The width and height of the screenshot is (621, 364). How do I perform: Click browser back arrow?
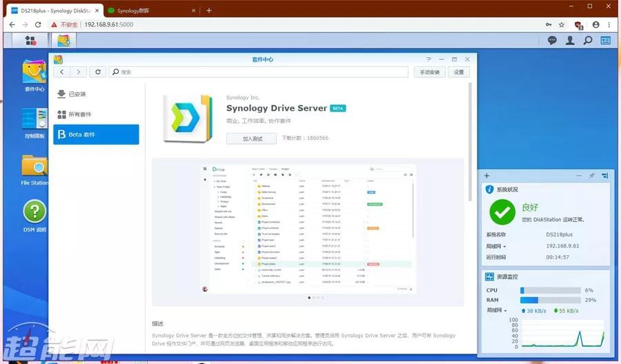(x=12, y=25)
